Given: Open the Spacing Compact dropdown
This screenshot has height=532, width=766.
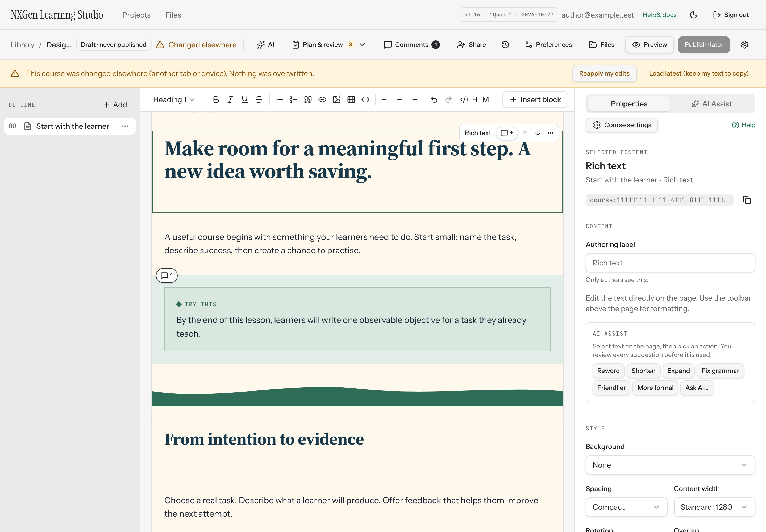Looking at the screenshot, I should click(x=626, y=507).
